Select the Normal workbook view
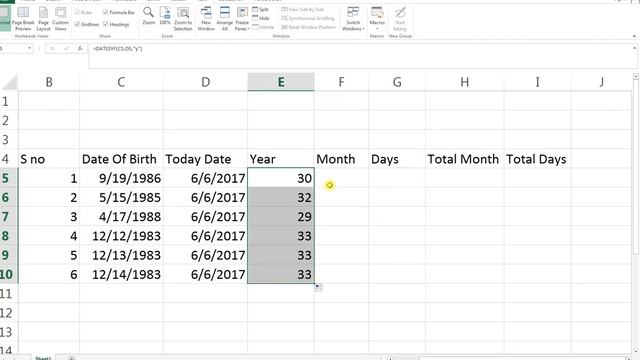Image resolution: width=640 pixels, height=360 pixels. (5, 19)
